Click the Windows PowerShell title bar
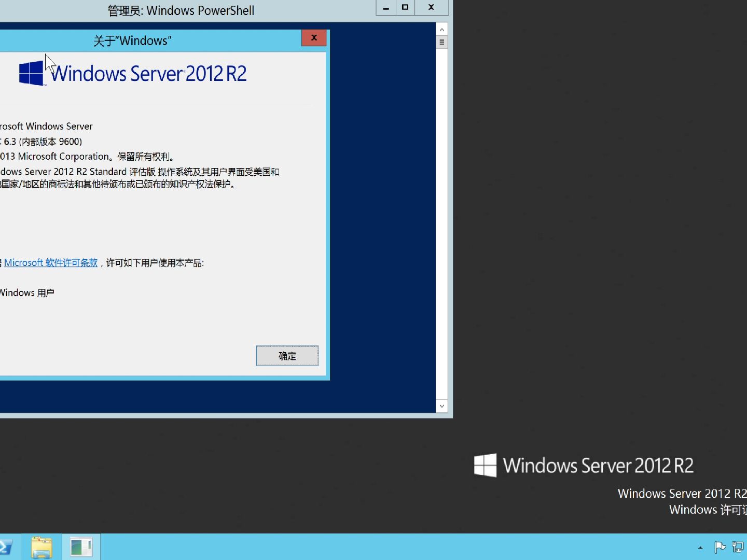Image resolution: width=747 pixels, height=560 pixels. [x=181, y=10]
